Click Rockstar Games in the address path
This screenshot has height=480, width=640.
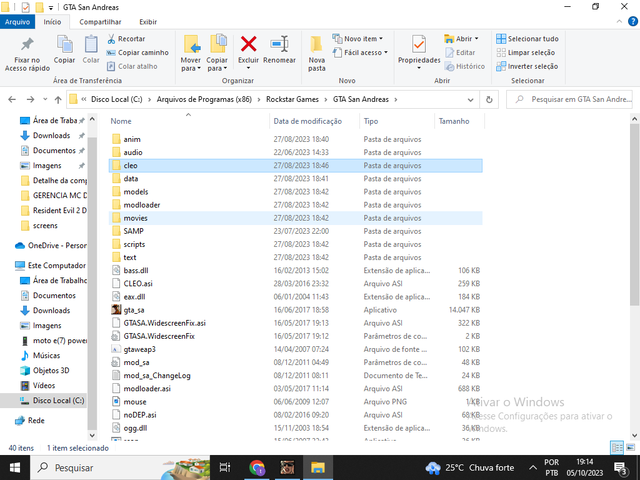(x=292, y=100)
